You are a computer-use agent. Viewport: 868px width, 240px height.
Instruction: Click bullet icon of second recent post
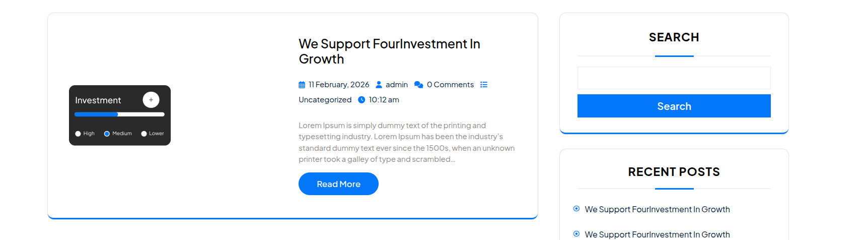(576, 234)
